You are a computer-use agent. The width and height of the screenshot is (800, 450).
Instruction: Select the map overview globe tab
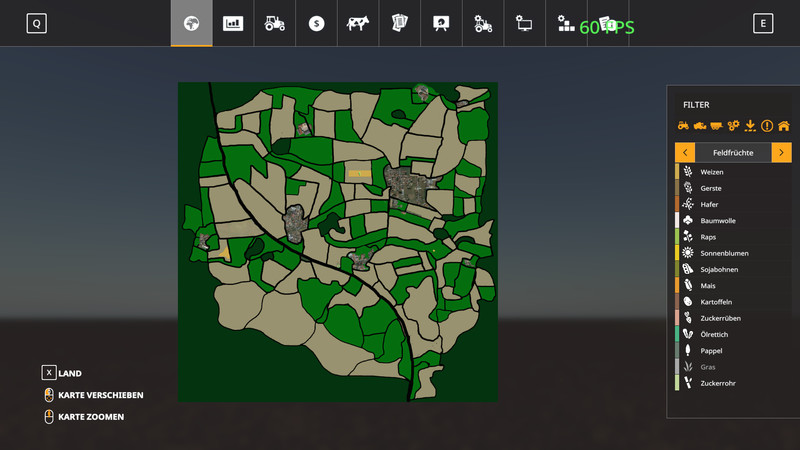(191, 23)
